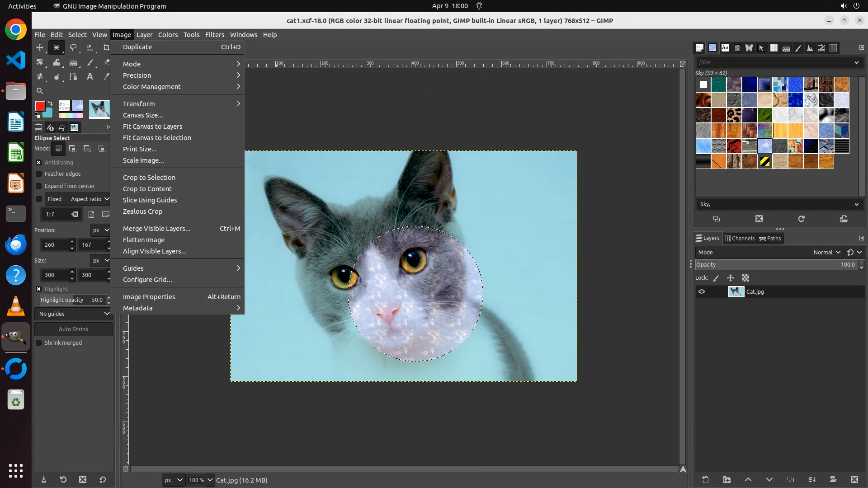Click the Paths tool icon
Image resolution: width=868 pixels, height=488 pixels.
click(x=73, y=77)
